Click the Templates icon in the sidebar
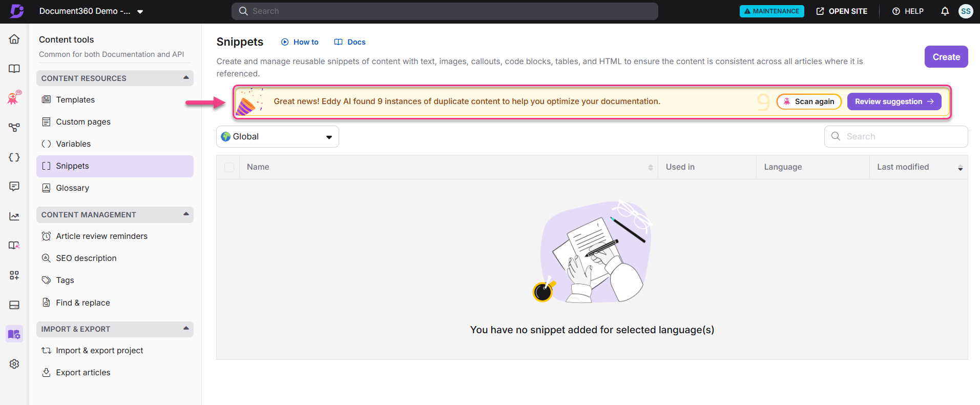The height and width of the screenshot is (405, 980). point(46,99)
